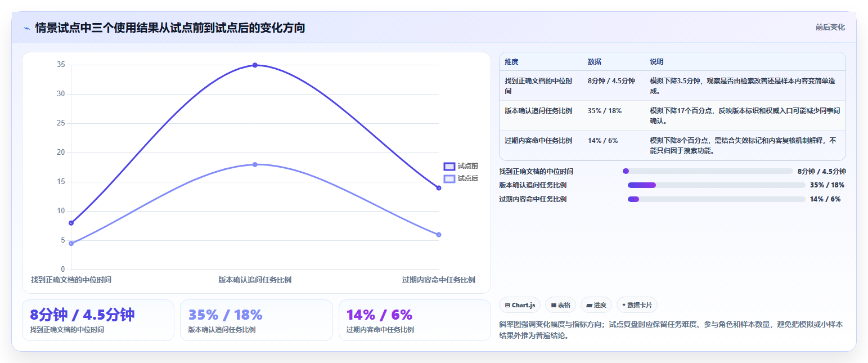Click description starting 模拟下降17个百分点
The image size is (868, 363).
pos(744,115)
